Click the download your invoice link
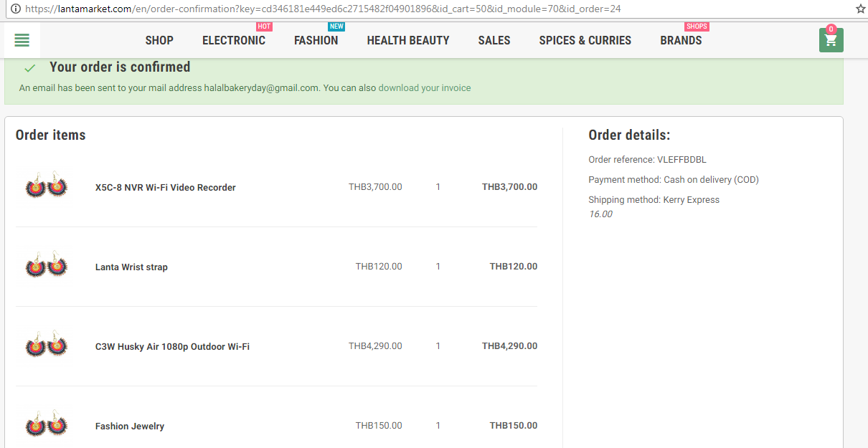Screen dimensions: 868x448 click(x=425, y=88)
